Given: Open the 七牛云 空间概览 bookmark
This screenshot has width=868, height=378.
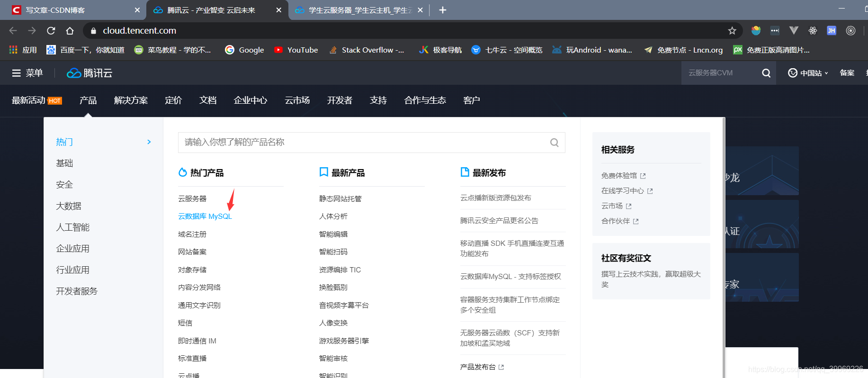Looking at the screenshot, I should [507, 50].
